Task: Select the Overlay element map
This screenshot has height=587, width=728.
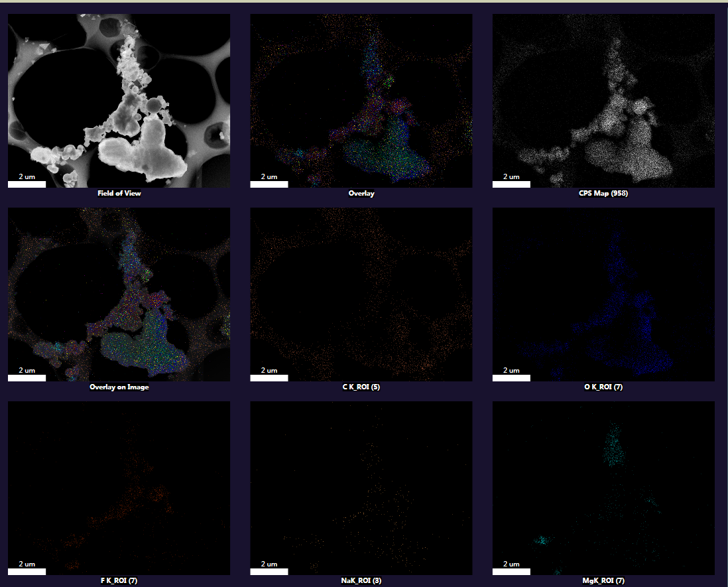Action: 361,101
